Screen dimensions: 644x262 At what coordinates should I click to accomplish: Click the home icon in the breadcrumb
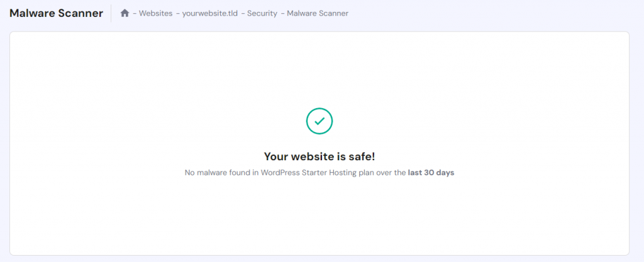click(125, 13)
